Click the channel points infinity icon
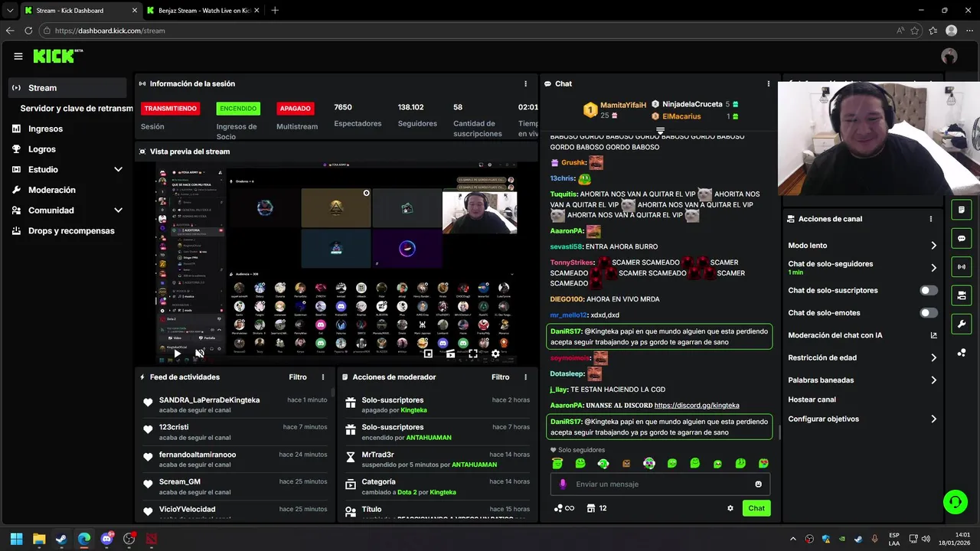Viewport: 980px width, 551px height. tap(563, 508)
